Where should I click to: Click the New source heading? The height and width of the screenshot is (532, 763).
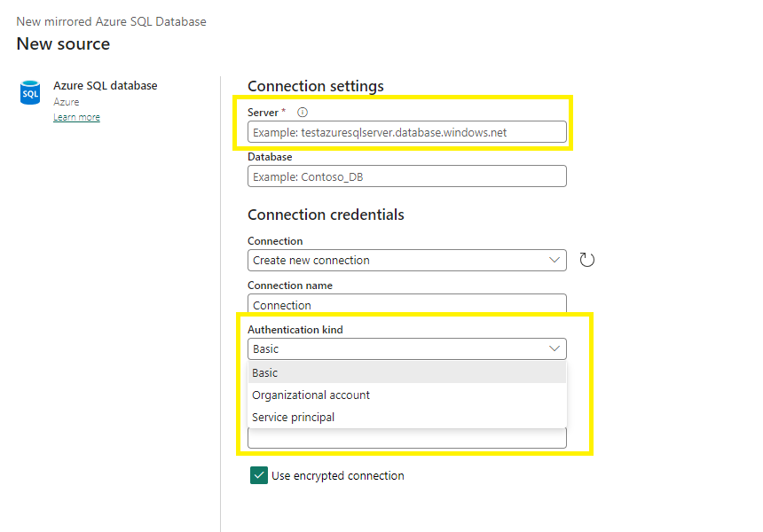tap(63, 44)
